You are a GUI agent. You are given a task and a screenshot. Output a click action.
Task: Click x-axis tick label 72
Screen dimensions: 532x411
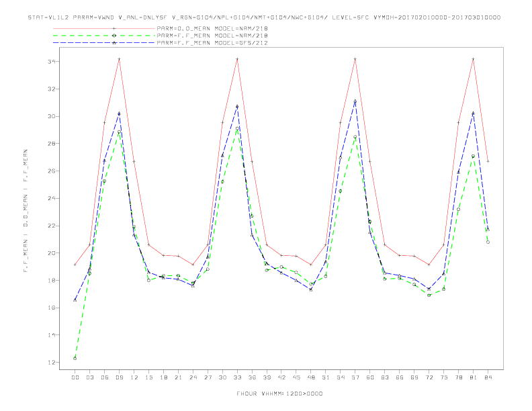click(429, 377)
